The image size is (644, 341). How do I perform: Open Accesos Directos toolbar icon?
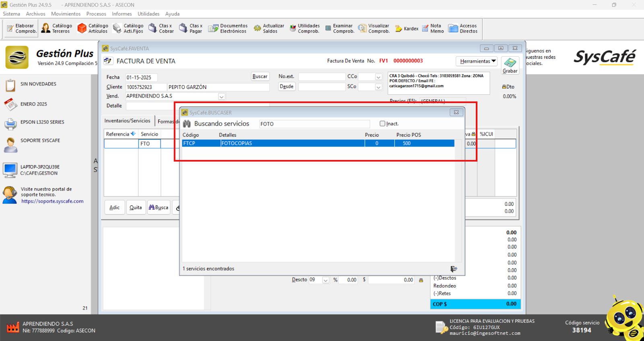(x=463, y=29)
